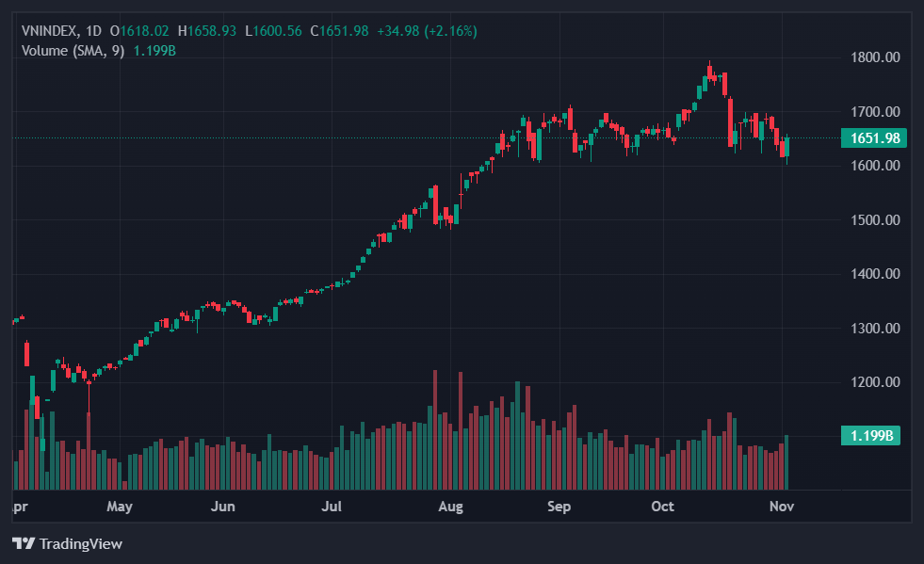
Task: Click the 1.199B value in volume legend
Action: coord(154,50)
